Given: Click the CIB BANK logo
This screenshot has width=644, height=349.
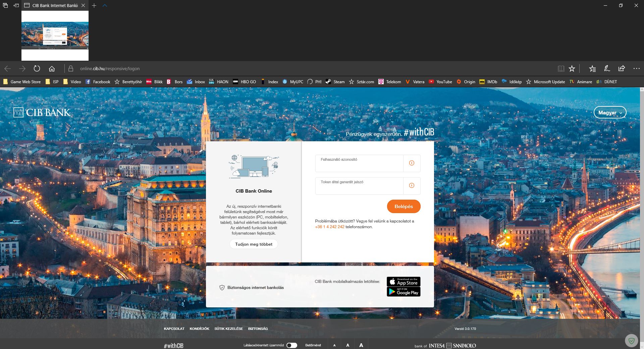Looking at the screenshot, I should 42,112.
